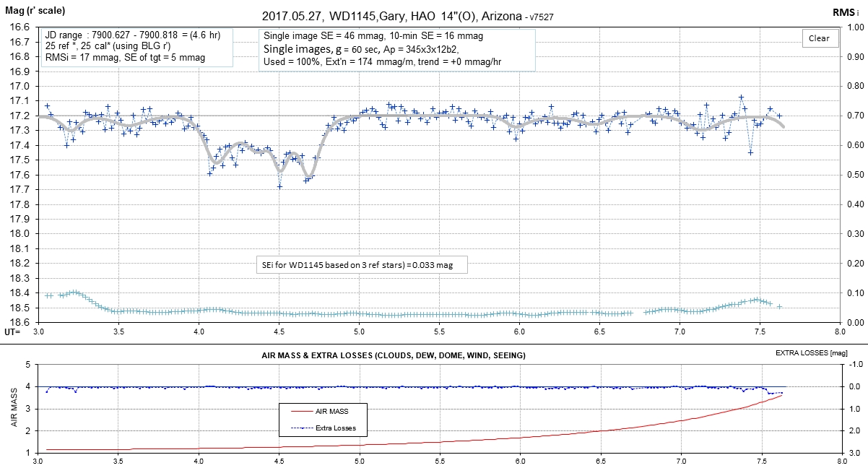
Task: Click the 18.6 magnitude axis tick label
Action: click(19, 322)
